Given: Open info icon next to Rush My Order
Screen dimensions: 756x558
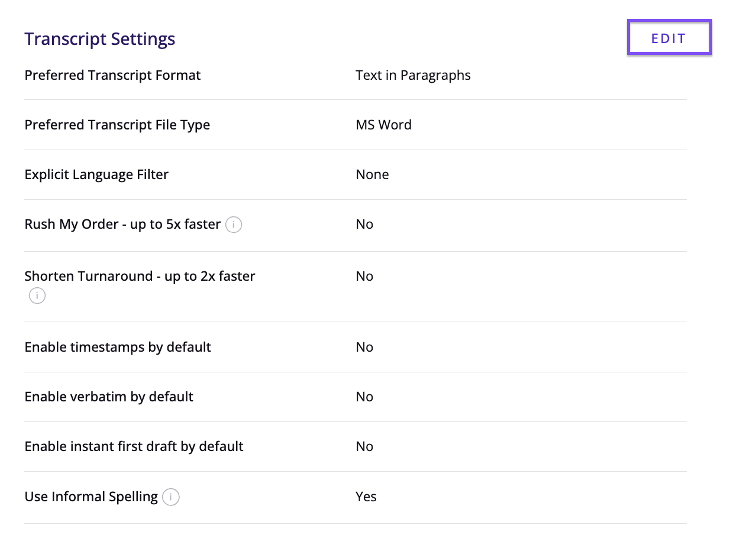Looking at the screenshot, I should pos(234,225).
